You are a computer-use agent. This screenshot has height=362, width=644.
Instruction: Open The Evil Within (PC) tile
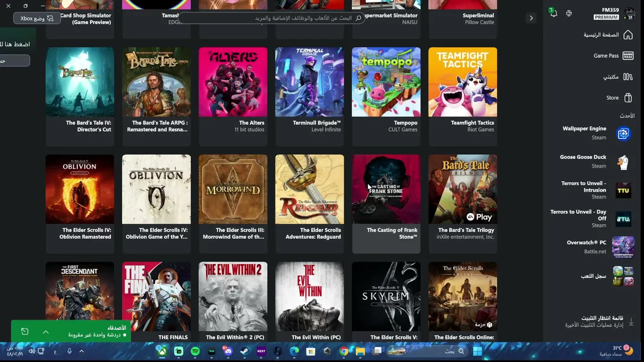click(x=309, y=302)
